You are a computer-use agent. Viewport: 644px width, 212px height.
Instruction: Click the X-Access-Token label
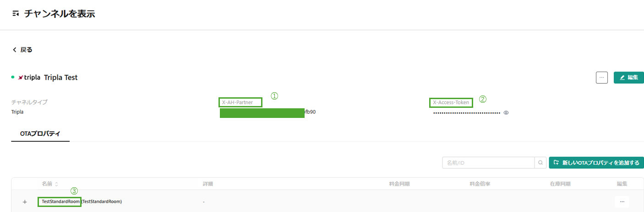coord(451,102)
